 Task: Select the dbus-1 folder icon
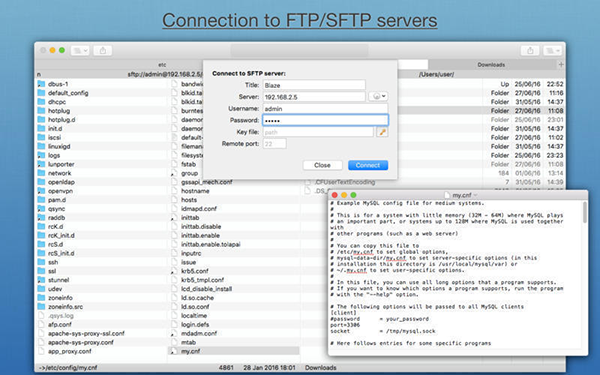pos(41,84)
